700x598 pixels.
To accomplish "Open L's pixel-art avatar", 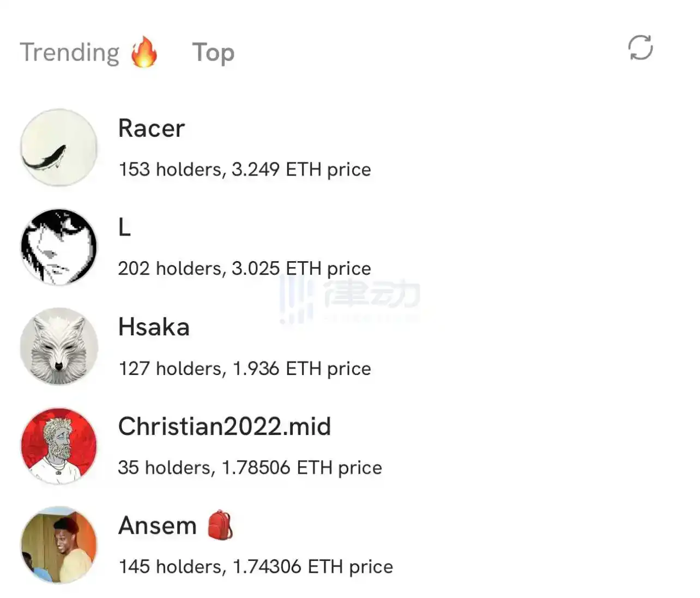I will 59,247.
